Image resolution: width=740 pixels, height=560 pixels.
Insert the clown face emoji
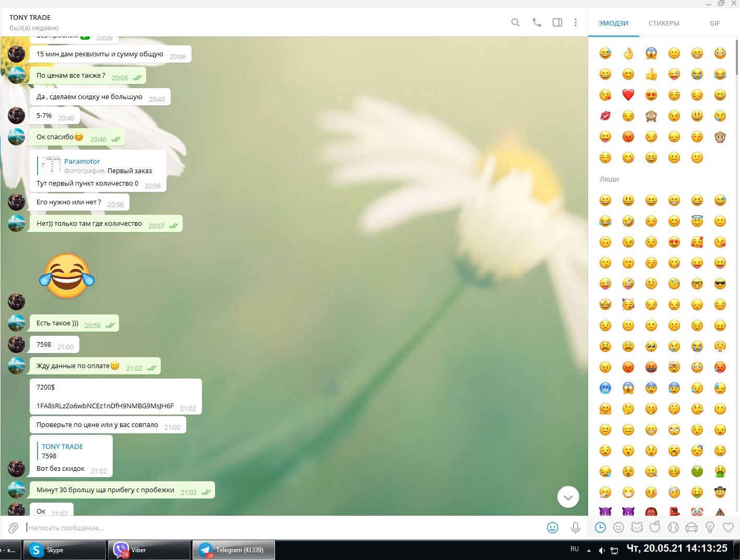(697, 512)
